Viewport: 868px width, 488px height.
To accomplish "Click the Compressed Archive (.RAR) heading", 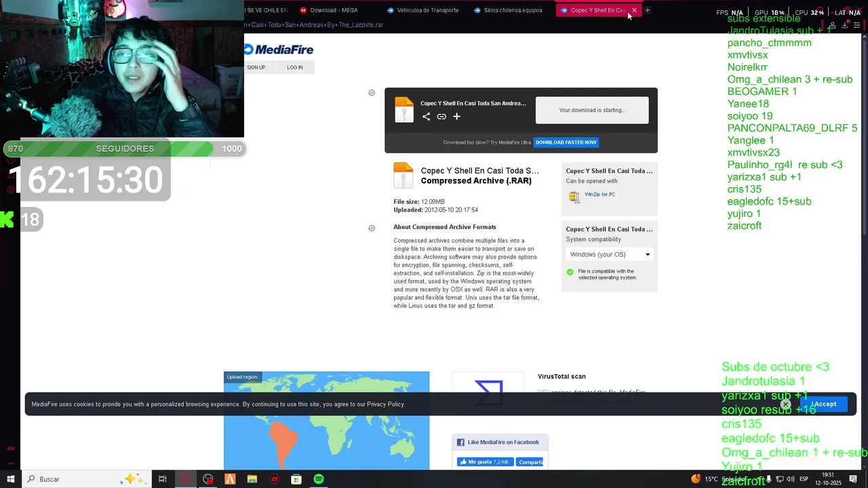I will (x=476, y=181).
